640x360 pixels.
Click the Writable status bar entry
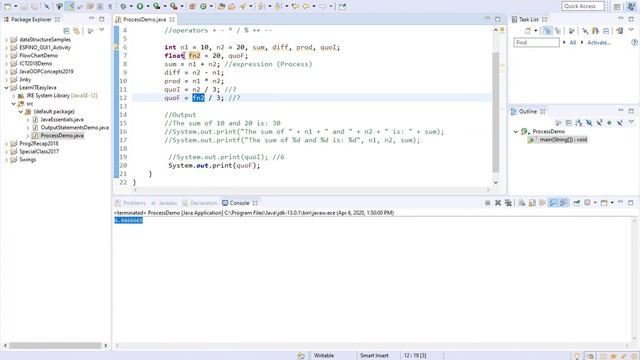pos(324,356)
